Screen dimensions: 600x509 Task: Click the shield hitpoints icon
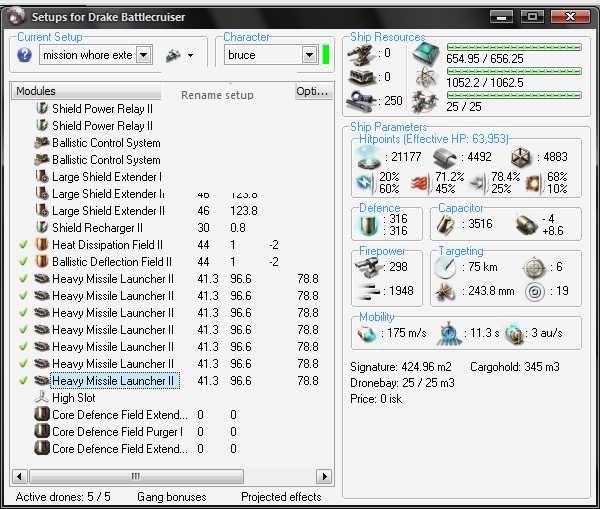[x=368, y=157]
